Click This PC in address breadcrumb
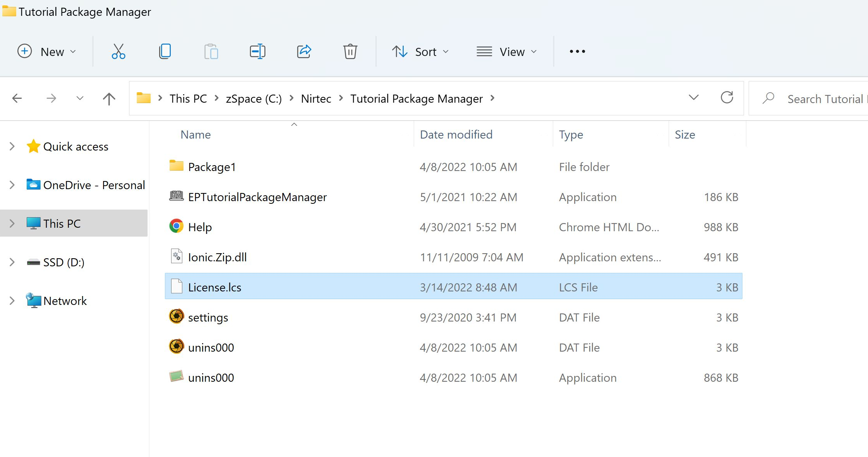868x457 pixels. pyautogui.click(x=188, y=98)
